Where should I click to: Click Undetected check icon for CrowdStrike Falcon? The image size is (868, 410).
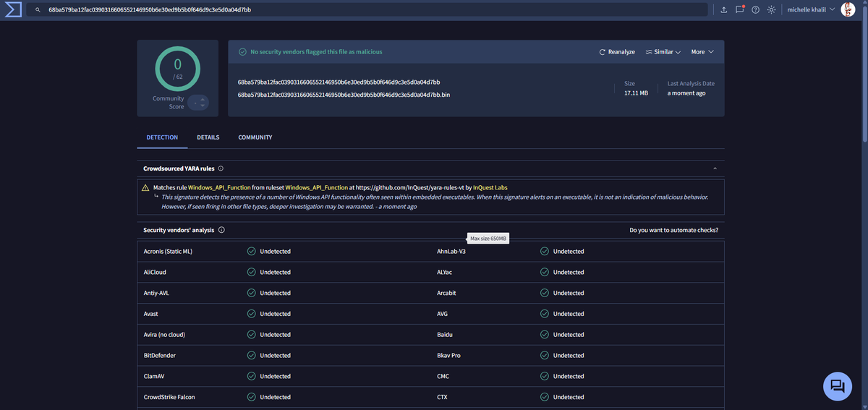click(x=251, y=397)
